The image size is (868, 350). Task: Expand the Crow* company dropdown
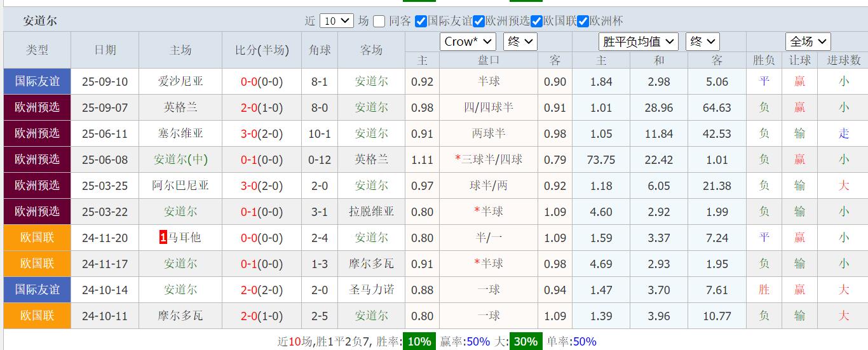point(468,42)
